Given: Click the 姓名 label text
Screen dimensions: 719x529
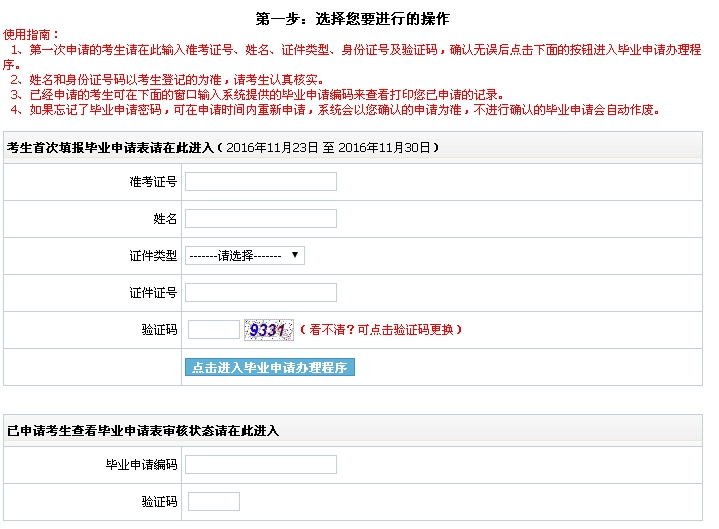Looking at the screenshot, I should click(x=165, y=219).
